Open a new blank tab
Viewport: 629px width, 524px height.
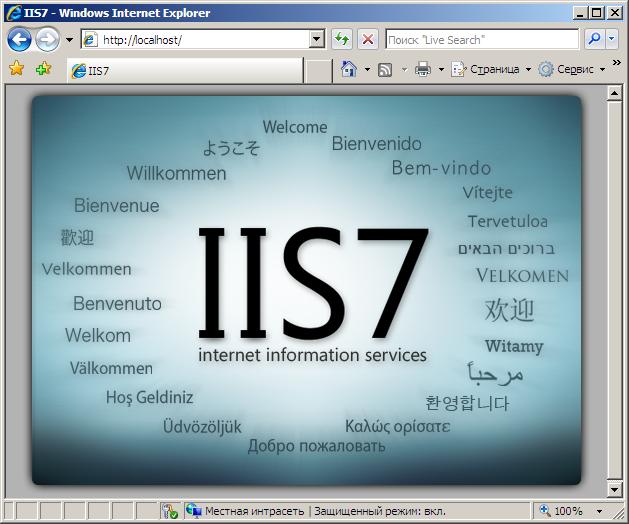click(318, 71)
